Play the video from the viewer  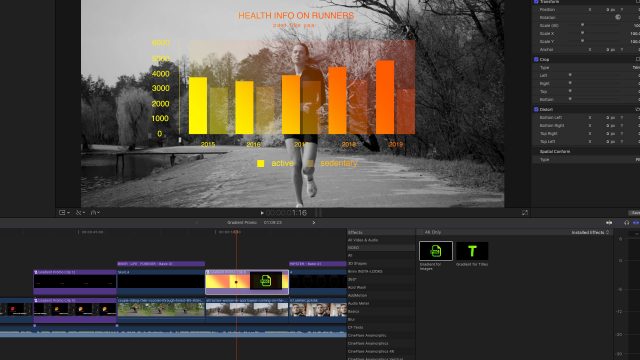click(x=262, y=213)
